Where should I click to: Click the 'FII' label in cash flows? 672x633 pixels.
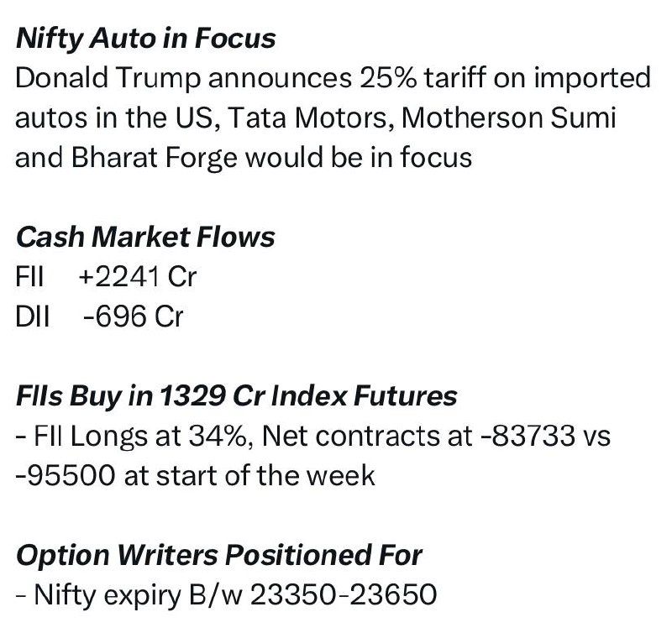coord(29,276)
